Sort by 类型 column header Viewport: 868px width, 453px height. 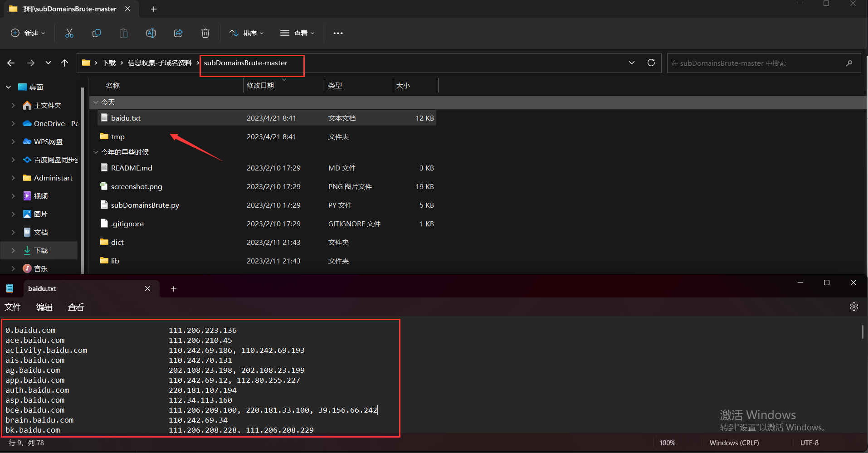pyautogui.click(x=335, y=85)
